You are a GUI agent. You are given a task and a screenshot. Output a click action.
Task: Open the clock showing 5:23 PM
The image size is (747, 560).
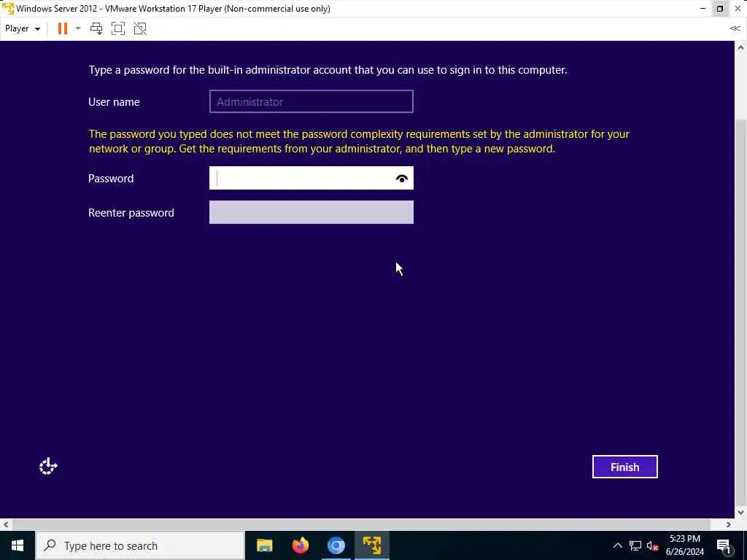coord(684,545)
